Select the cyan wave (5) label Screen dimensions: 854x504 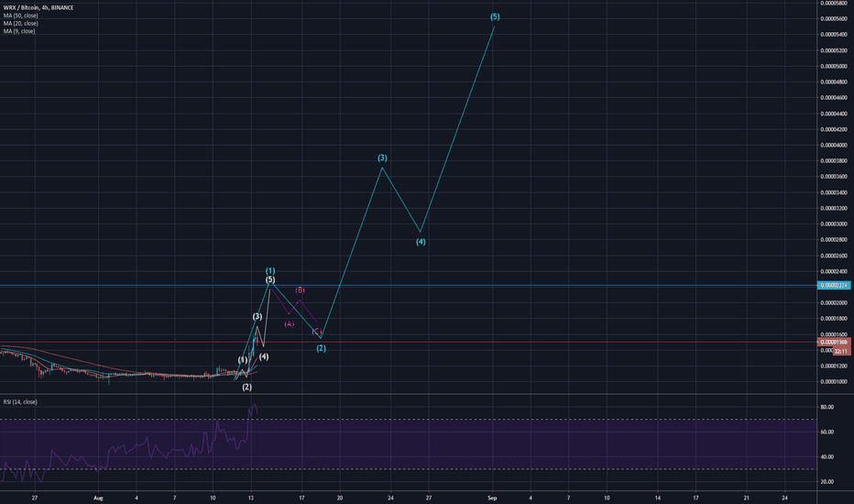point(495,16)
